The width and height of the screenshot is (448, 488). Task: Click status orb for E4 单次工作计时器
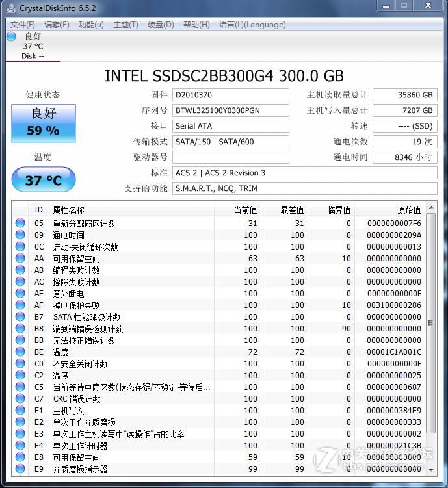click(20, 445)
